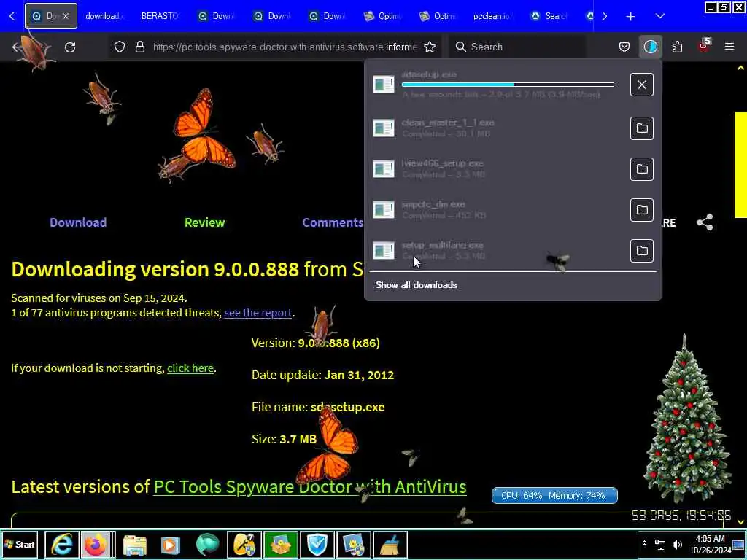Screen dimensions: 747x560
Task: Switch to the download tab beside the active tab
Action: [x=106, y=16]
